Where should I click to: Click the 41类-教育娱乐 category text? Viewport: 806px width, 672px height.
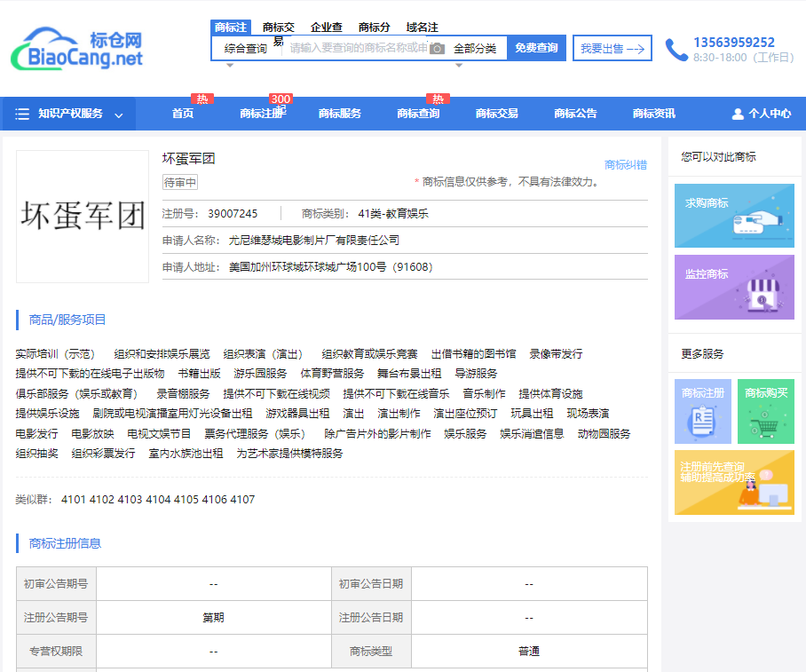click(x=393, y=214)
